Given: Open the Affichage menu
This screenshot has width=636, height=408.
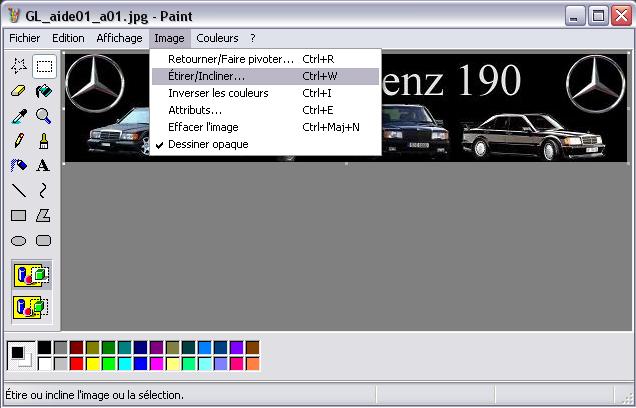Looking at the screenshot, I should (119, 38).
